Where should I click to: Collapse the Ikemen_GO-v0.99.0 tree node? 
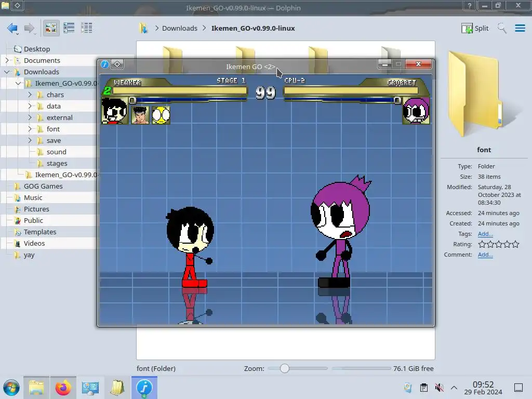18,83
